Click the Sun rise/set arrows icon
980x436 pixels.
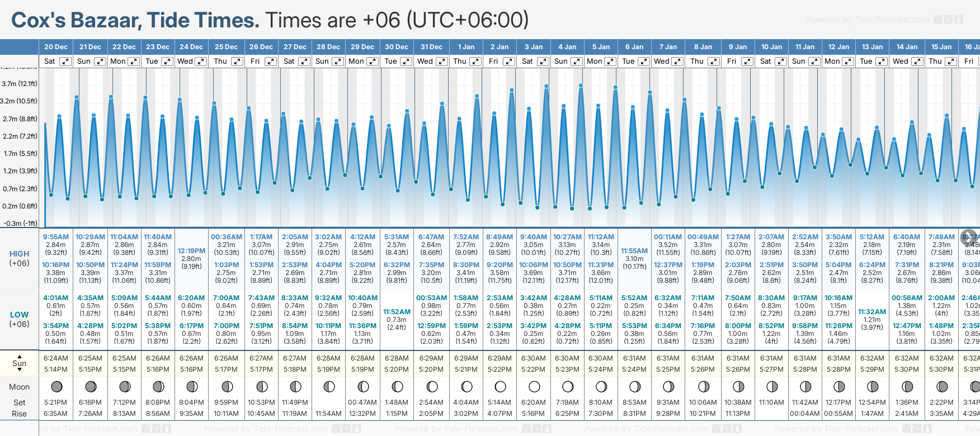[x=20, y=363]
